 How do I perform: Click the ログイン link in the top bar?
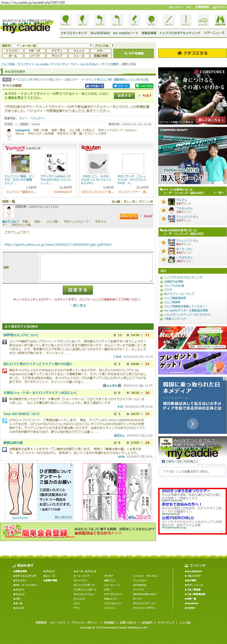pyautogui.click(x=220, y=7)
